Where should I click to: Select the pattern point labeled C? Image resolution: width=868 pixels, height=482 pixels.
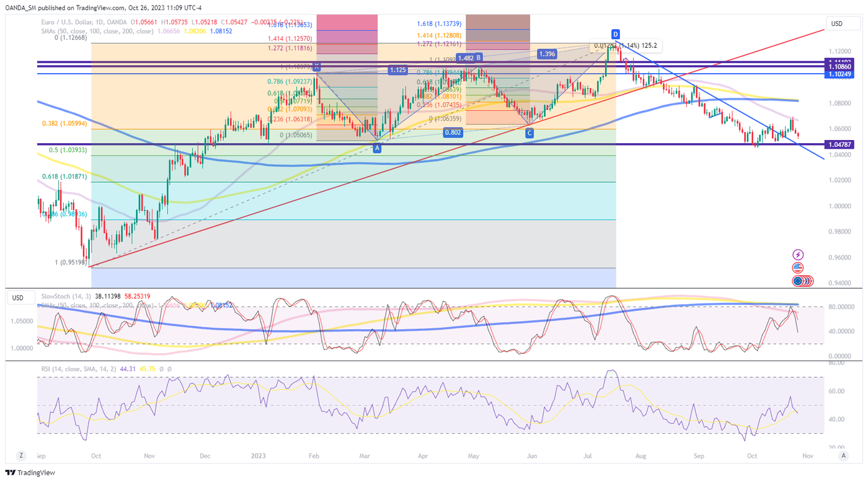pos(529,133)
